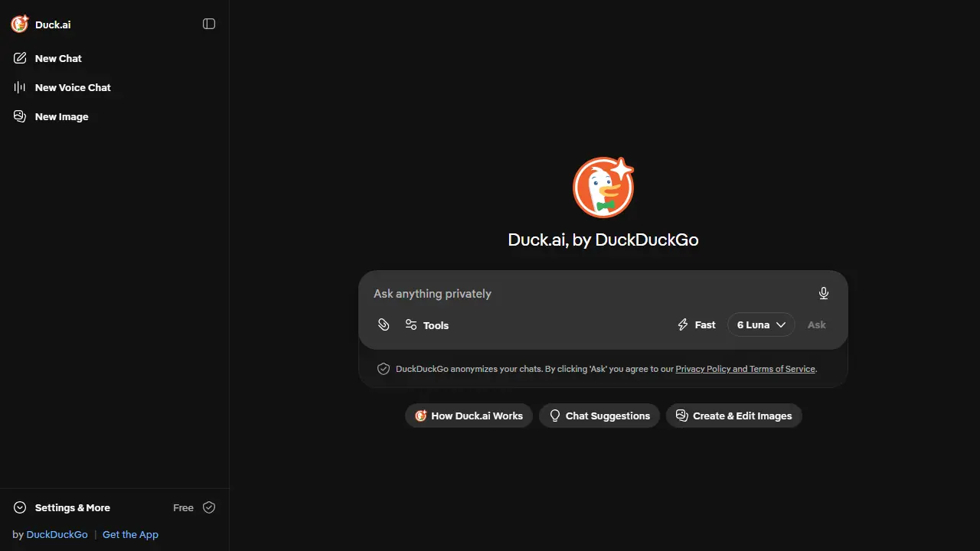Screen dimensions: 980x551
Task: Open Chat Suggestions
Action: tap(599, 416)
